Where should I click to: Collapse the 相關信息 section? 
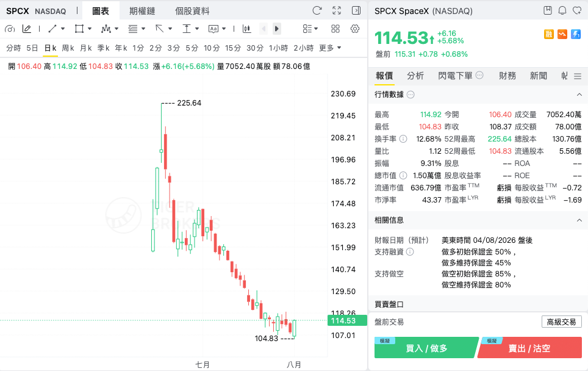click(x=579, y=220)
